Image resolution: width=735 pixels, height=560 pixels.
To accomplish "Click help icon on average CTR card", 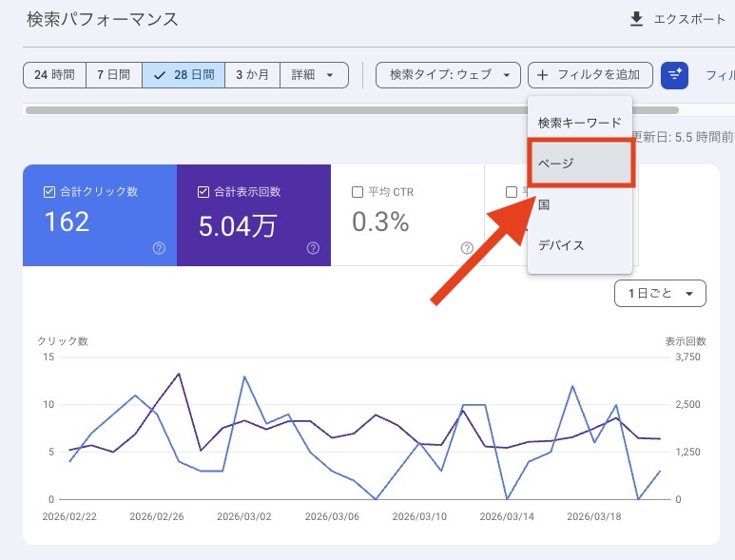I will pos(467,248).
